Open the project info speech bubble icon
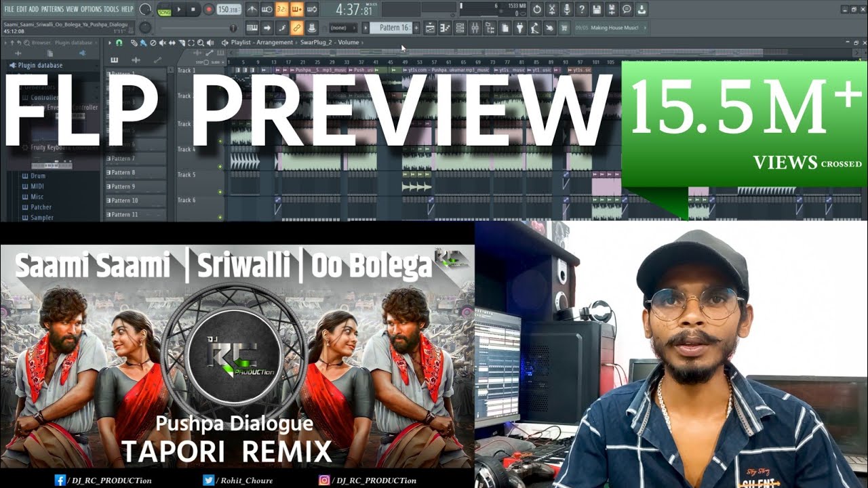This screenshot has height=488, width=868. pos(627,9)
